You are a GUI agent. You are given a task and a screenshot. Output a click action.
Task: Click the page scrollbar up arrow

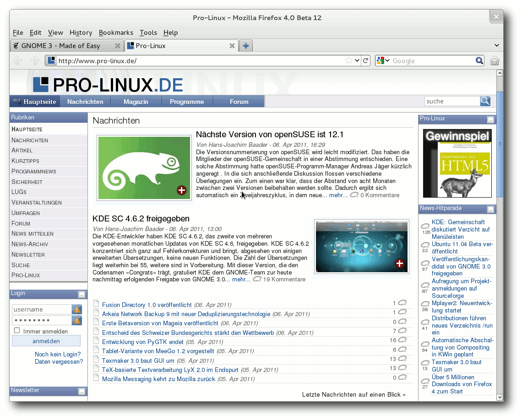500,73
